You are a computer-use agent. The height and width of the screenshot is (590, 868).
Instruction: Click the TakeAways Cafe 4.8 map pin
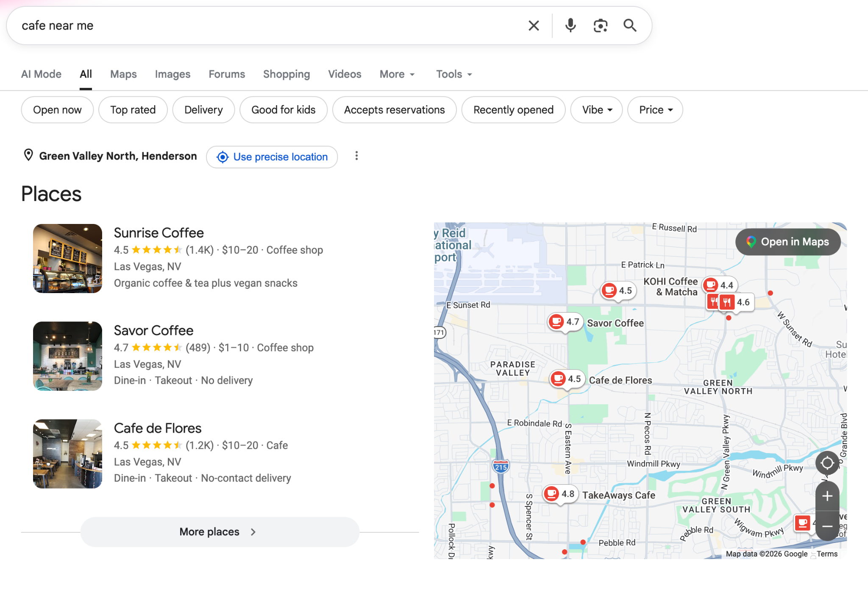pos(561,494)
